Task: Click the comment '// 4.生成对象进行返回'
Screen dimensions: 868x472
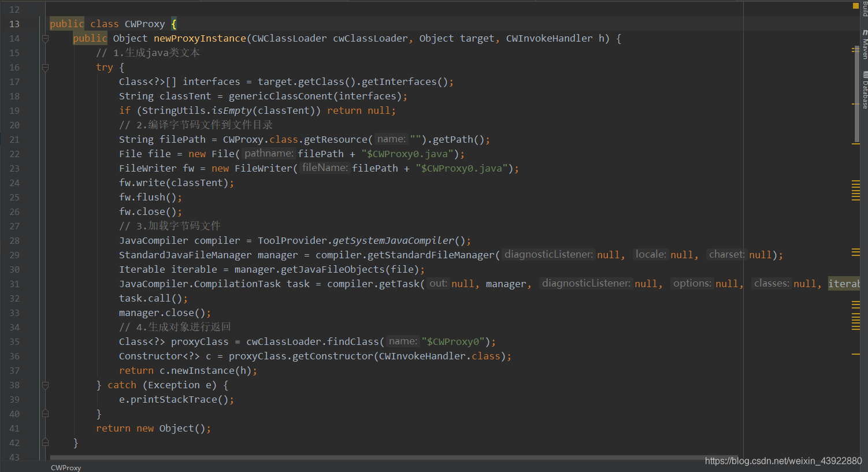Action: (x=175, y=328)
